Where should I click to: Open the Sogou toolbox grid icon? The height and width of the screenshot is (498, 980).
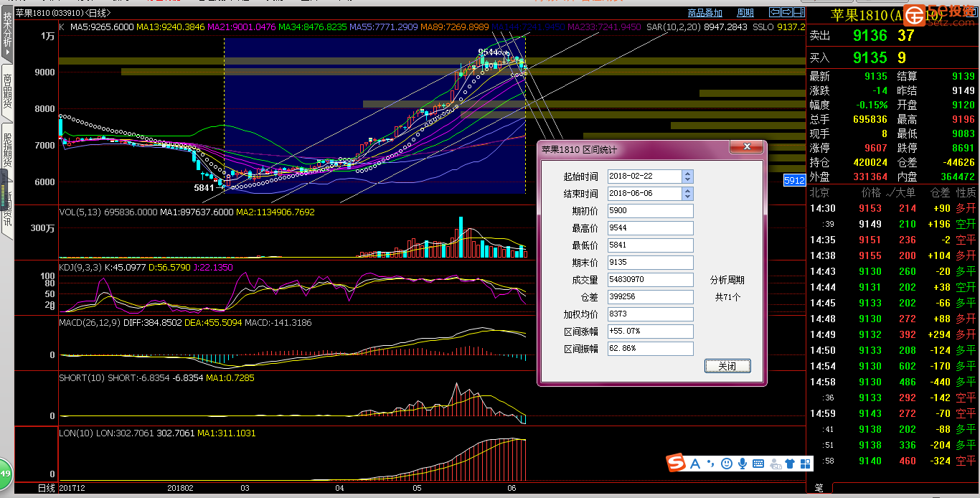coord(804,464)
